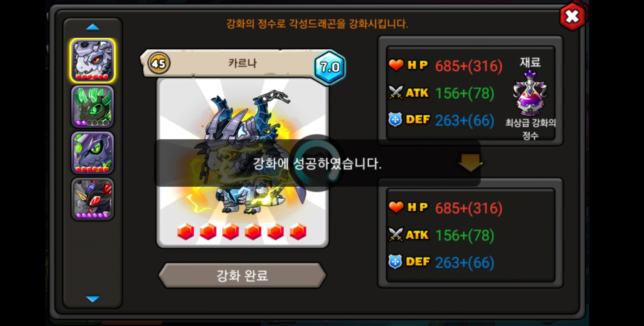Tap the blue 7.0 hexagon badge

(330, 67)
